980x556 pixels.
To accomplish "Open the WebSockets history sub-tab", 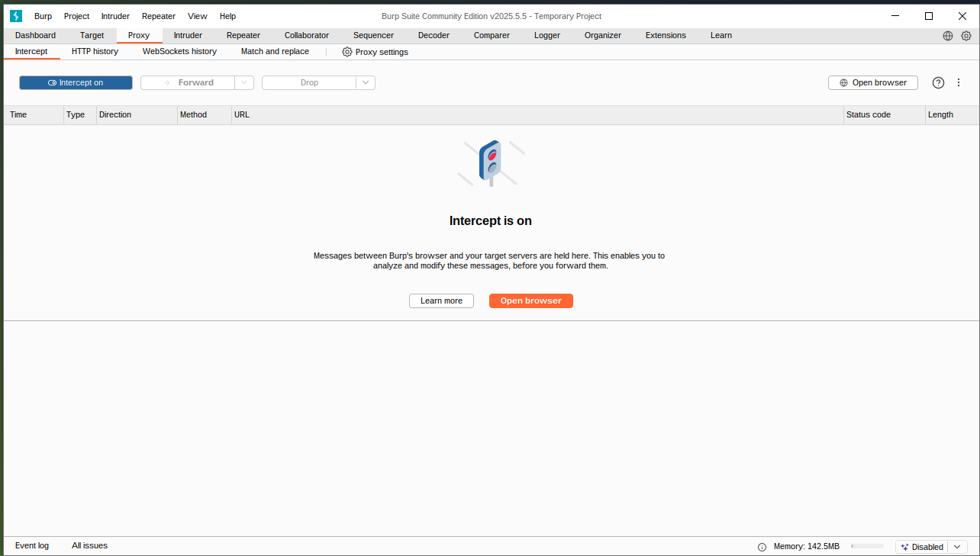I will click(179, 52).
